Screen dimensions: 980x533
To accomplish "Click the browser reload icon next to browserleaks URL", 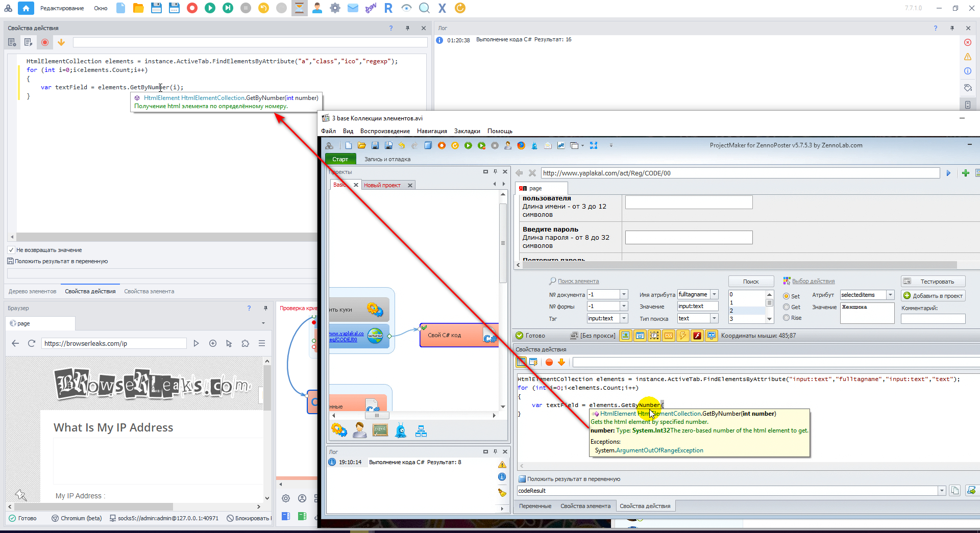I will [x=32, y=343].
